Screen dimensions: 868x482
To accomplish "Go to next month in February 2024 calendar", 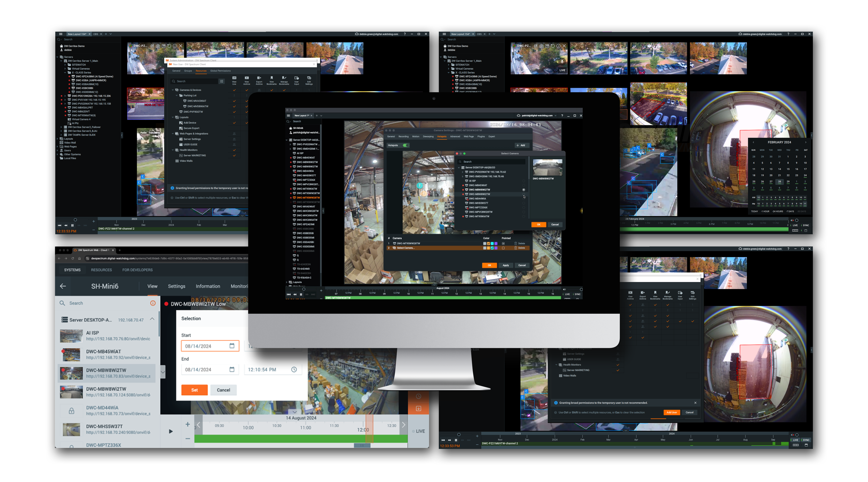I will (806, 142).
